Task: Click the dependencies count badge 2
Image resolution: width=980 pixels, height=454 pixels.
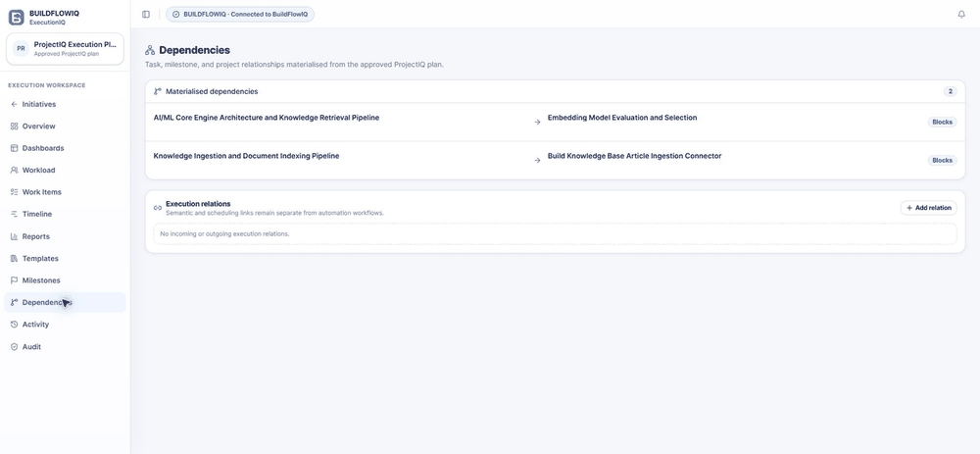Action: click(950, 91)
